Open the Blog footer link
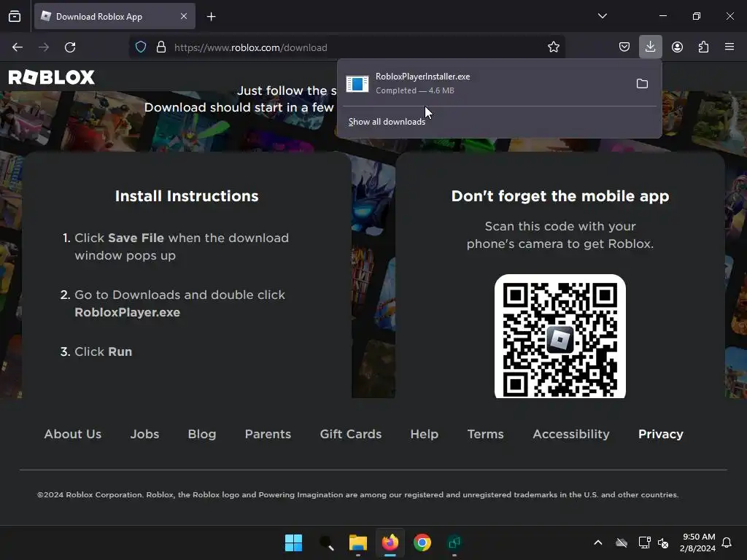Screen dimensions: 747x560 click(x=202, y=434)
